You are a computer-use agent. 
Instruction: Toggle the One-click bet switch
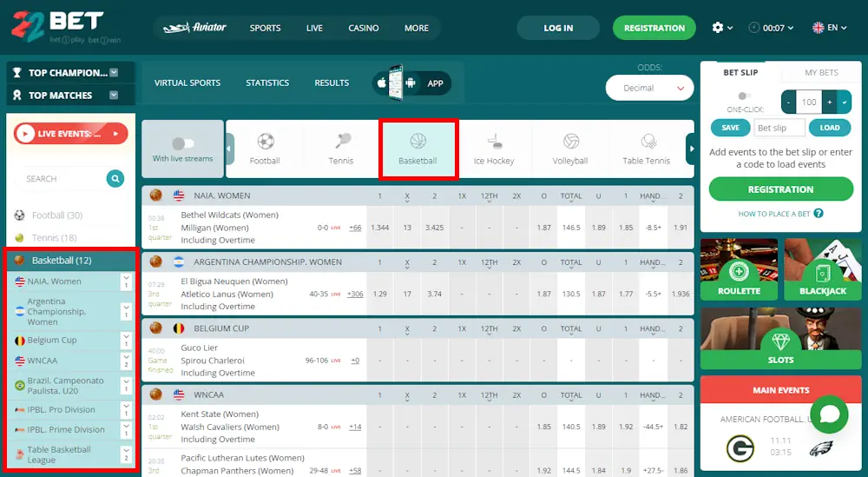click(745, 96)
